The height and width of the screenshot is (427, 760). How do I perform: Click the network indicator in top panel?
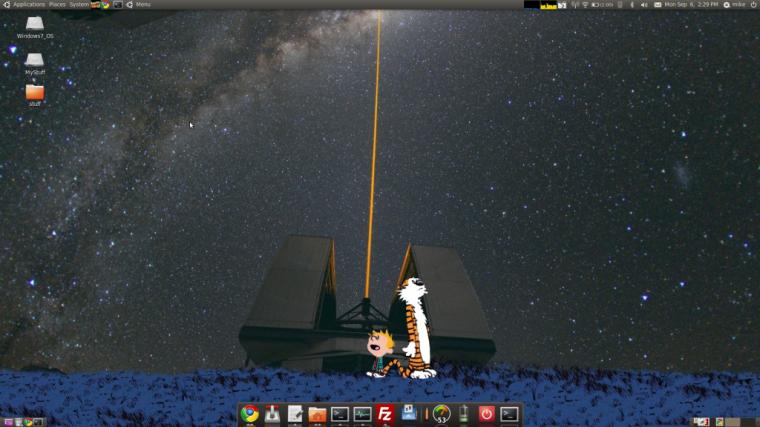585,5
